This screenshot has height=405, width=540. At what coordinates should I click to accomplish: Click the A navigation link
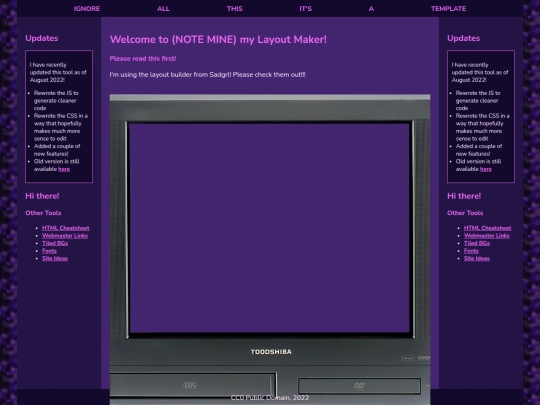(x=371, y=9)
